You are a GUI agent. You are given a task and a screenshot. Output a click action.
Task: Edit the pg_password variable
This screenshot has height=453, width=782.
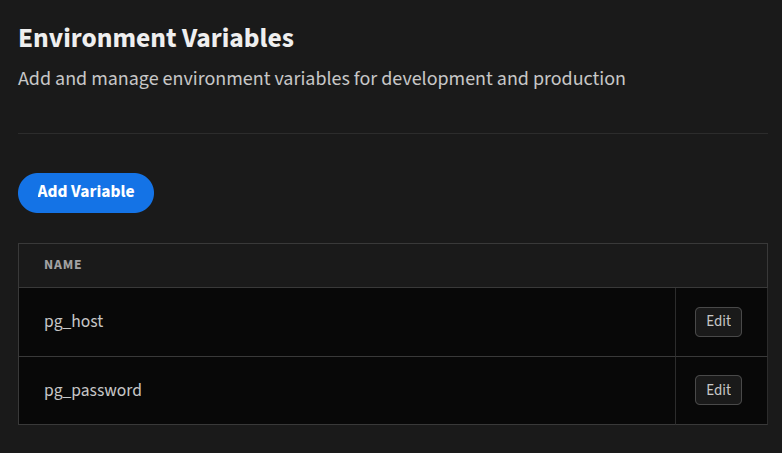coord(718,390)
